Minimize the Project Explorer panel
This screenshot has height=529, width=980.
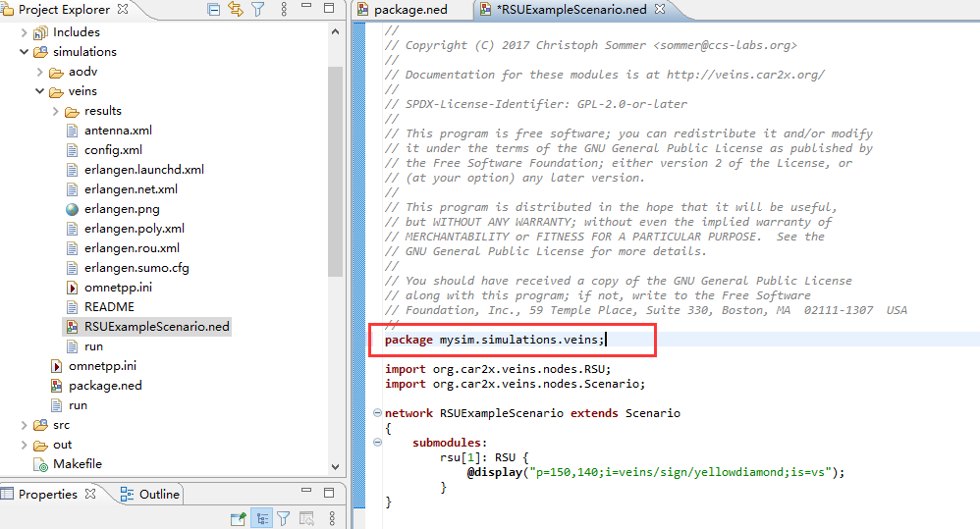tap(306, 6)
